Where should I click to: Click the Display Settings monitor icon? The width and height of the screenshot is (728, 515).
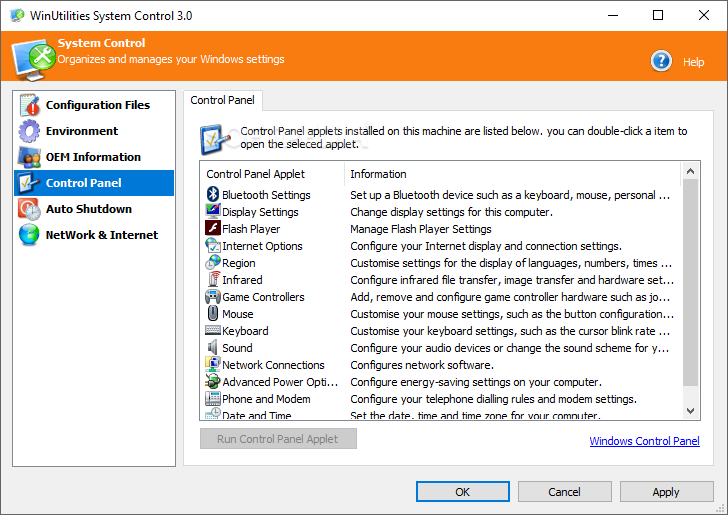coord(213,211)
